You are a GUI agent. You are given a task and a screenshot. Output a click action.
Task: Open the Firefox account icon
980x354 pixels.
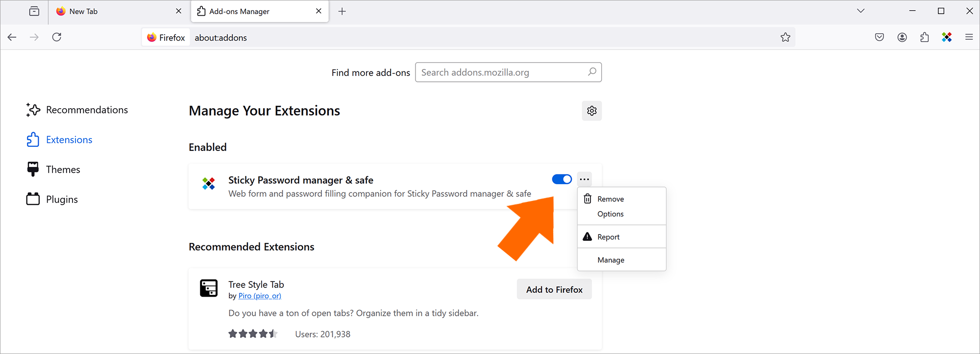(902, 37)
